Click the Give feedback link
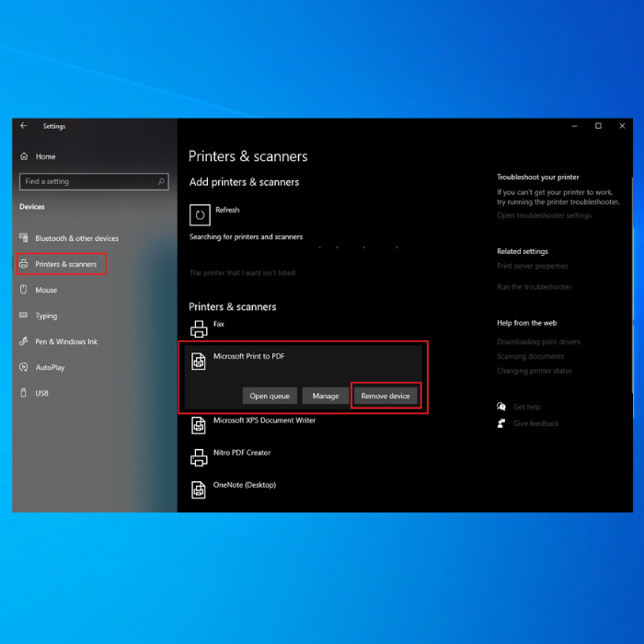This screenshot has width=644, height=644. tap(536, 423)
